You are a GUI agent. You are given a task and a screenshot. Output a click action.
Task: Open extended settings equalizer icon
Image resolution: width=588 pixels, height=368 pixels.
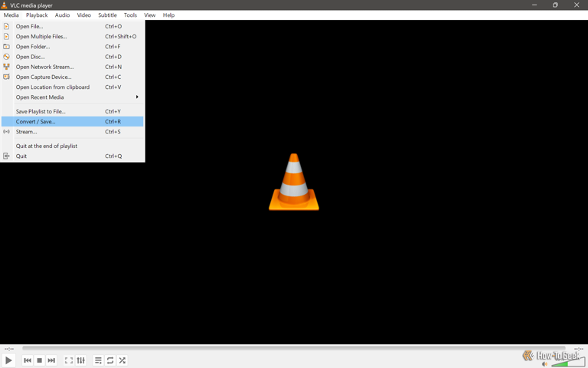click(x=80, y=360)
